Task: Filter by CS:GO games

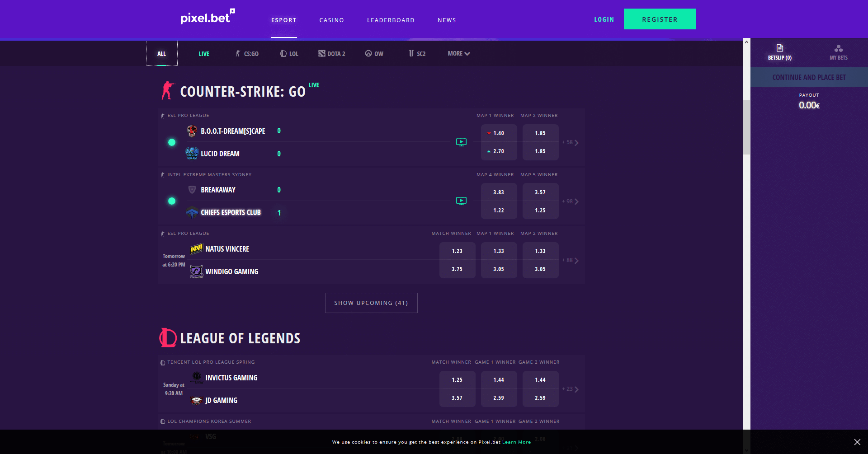Action: [247, 54]
